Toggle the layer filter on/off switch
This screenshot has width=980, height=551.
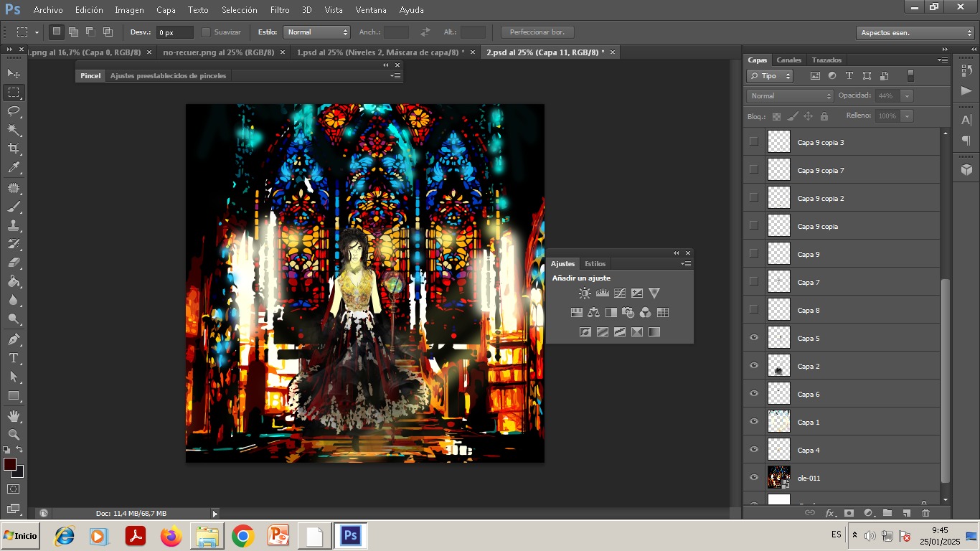[910, 75]
